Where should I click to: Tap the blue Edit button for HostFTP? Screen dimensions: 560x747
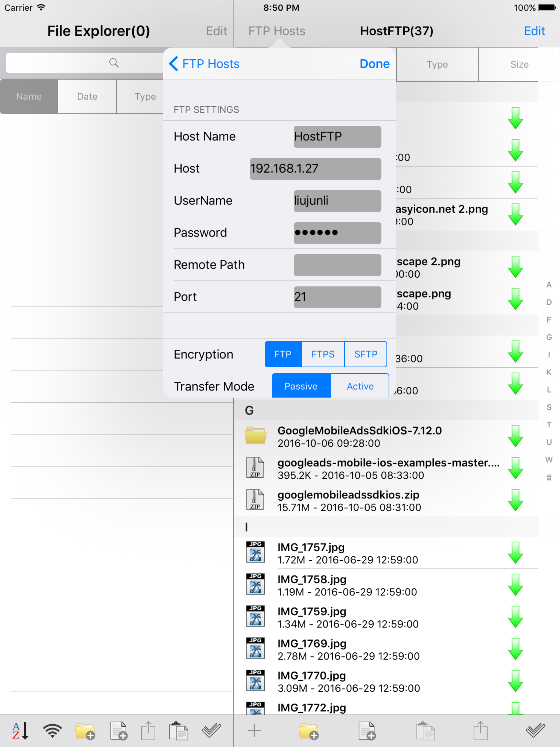(x=534, y=31)
